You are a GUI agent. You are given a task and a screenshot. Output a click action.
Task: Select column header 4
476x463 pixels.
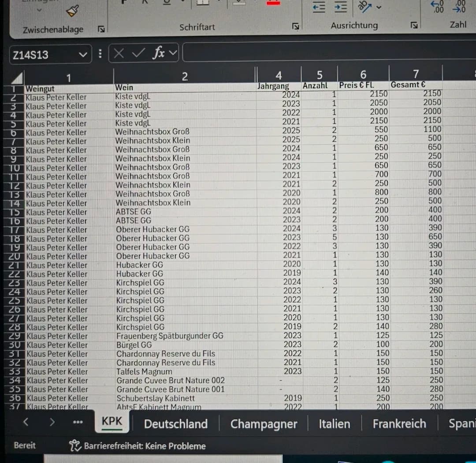tap(279, 75)
